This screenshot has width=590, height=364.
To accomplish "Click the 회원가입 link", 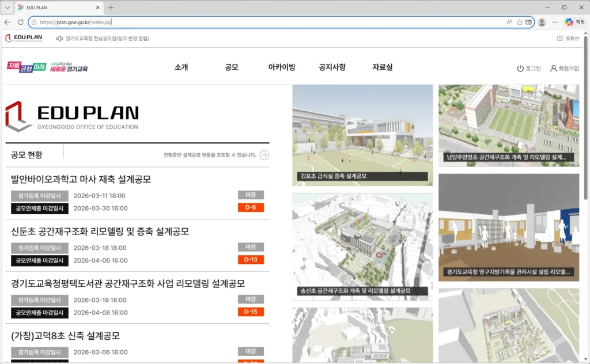I will (569, 67).
